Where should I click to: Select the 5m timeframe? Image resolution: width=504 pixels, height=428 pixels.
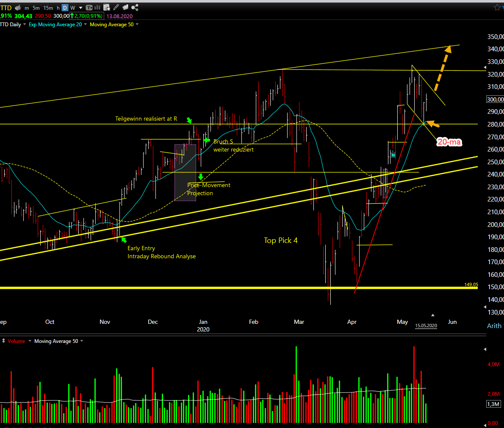(x=36, y=8)
